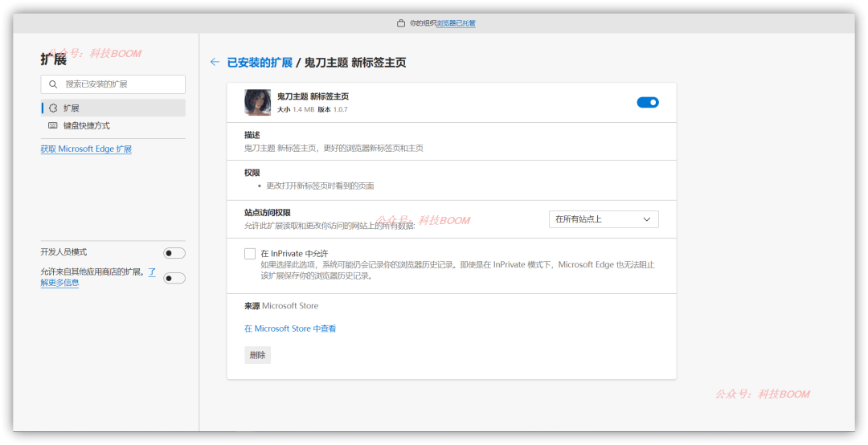Click the back arrow next to 已安装的扩展
Screen dimensions: 868x445
point(215,62)
